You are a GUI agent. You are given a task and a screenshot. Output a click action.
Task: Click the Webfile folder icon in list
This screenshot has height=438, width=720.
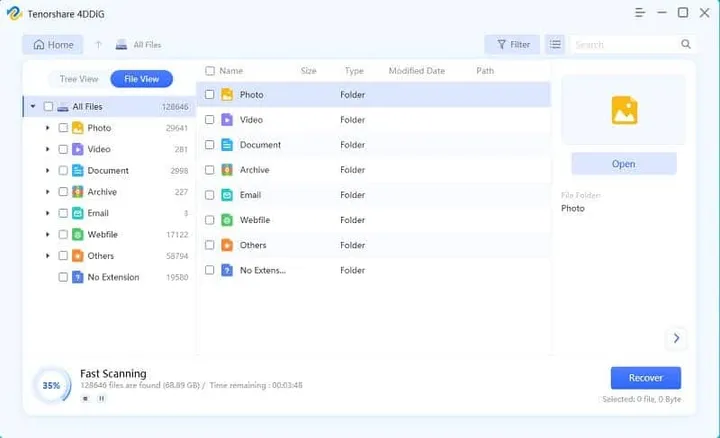point(227,220)
